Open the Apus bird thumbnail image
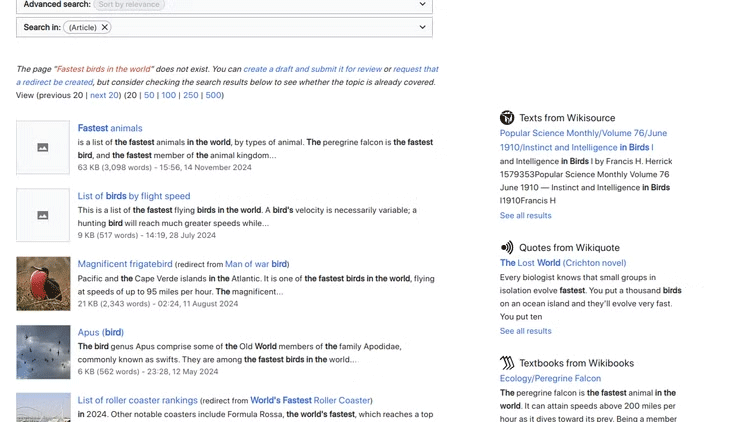The width and height of the screenshot is (750, 422). (43, 351)
